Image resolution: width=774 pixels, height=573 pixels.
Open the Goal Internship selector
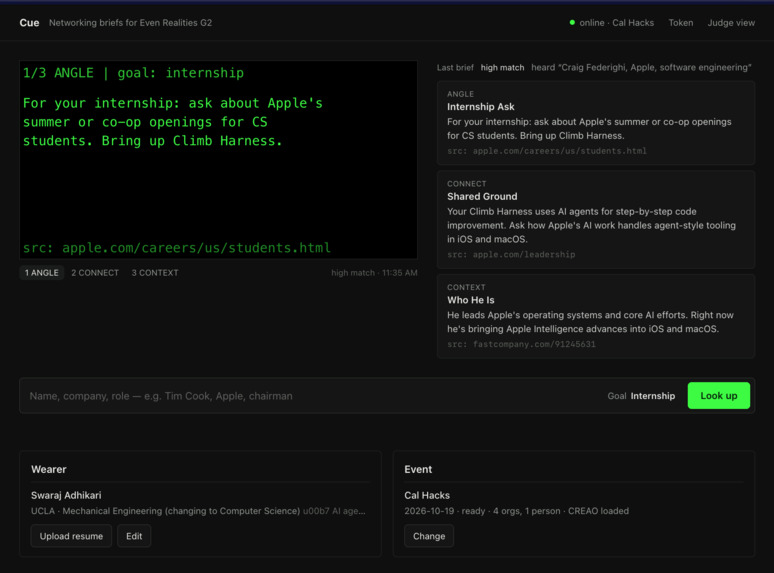[641, 396]
